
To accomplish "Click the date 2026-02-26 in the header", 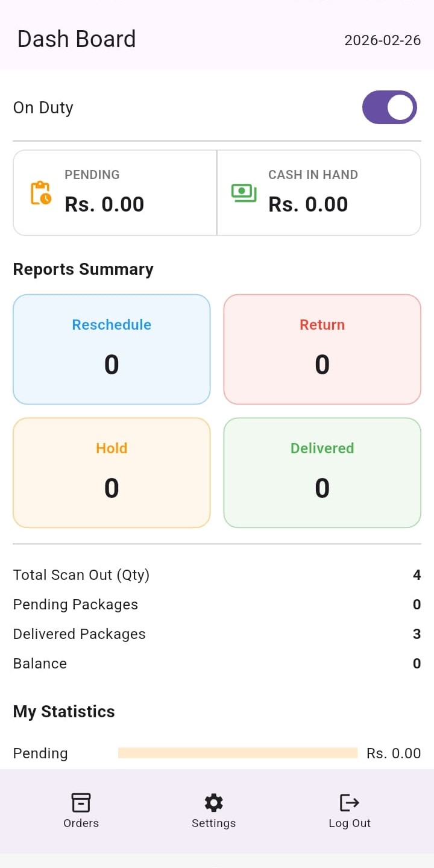I will pyautogui.click(x=382, y=40).
